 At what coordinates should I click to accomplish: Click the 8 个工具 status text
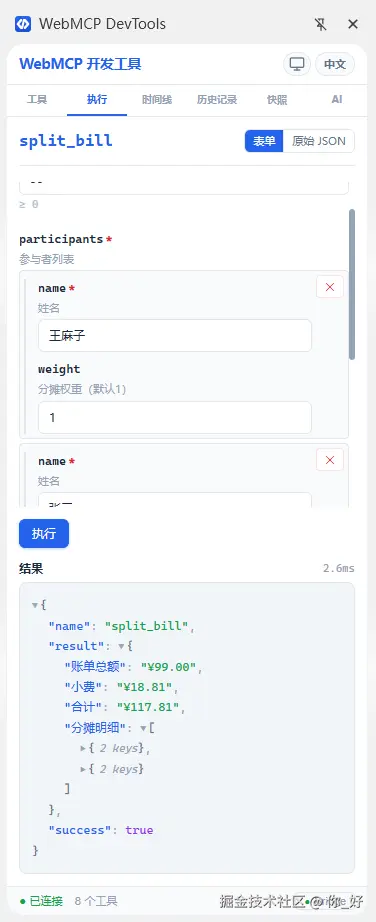coord(97,901)
